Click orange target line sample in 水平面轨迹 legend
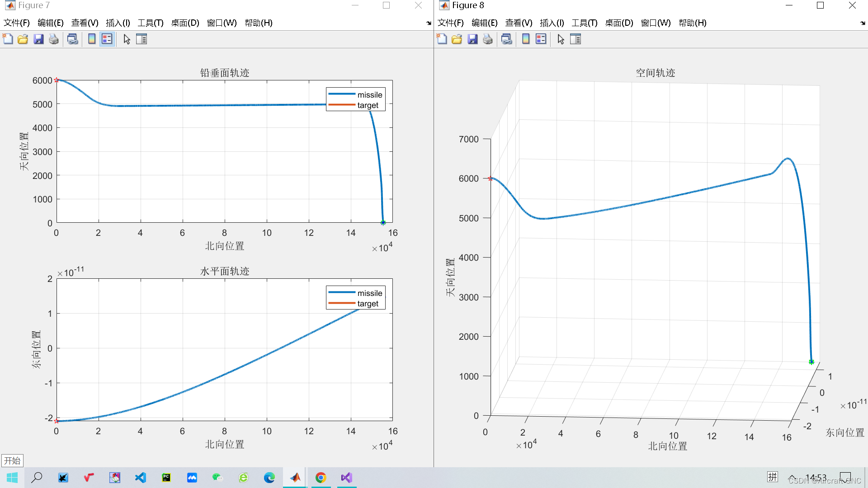This screenshot has height=488, width=868. 342,304
